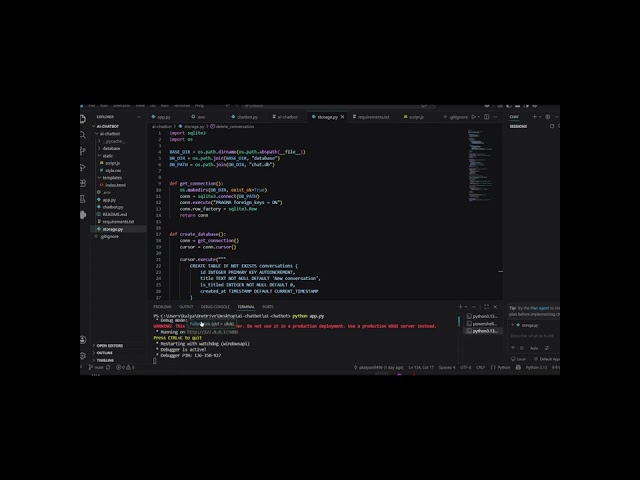Click the CRLF line ending status item

click(x=480, y=367)
